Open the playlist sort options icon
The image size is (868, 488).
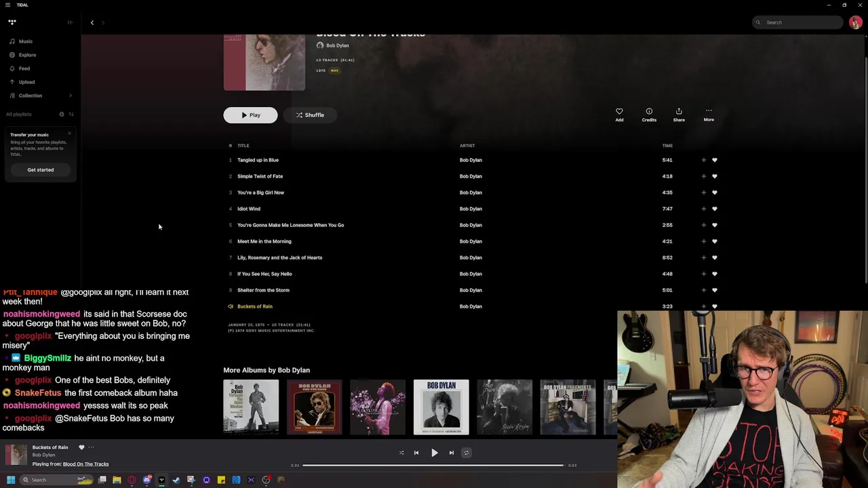point(71,114)
